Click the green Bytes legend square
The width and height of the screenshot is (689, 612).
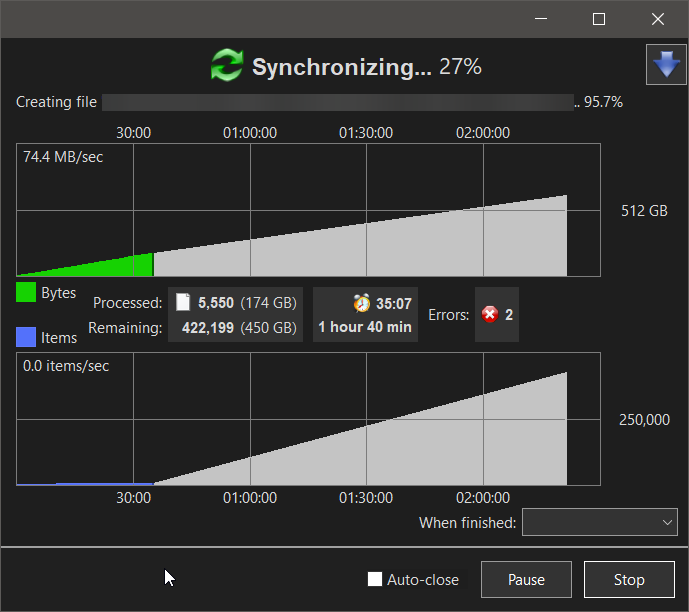coord(26,292)
